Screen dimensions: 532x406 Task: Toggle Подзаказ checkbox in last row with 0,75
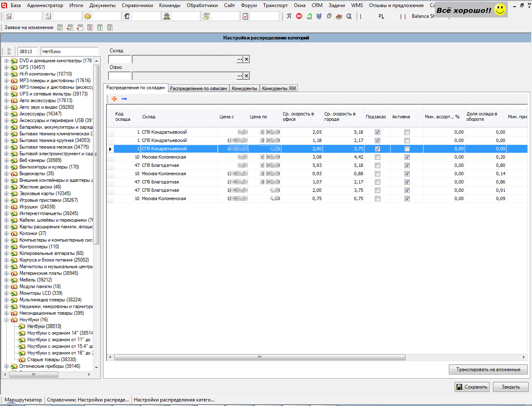(x=377, y=198)
